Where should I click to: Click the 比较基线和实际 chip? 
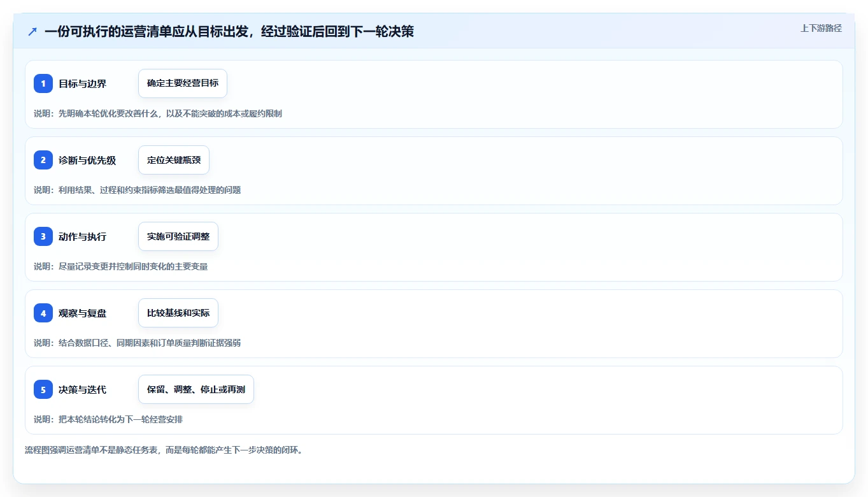click(x=178, y=313)
